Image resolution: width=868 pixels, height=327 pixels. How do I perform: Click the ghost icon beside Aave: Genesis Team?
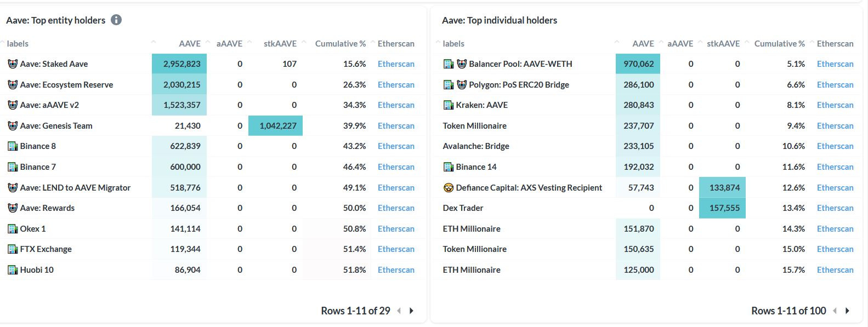(13, 125)
